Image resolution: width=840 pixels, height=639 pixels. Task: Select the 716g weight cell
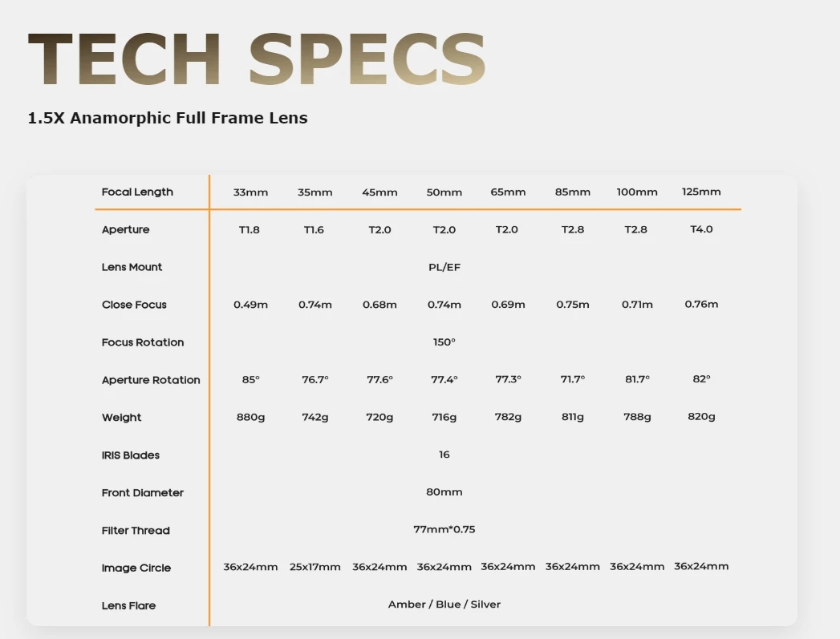444,417
